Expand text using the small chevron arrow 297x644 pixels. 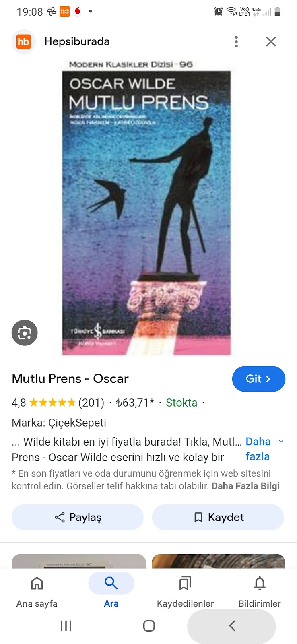(x=281, y=441)
